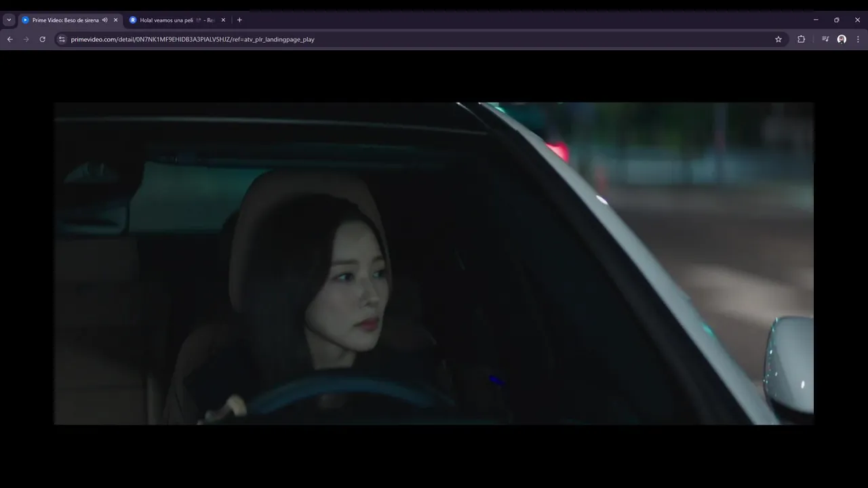Open the browser extensions menu
Image resolution: width=868 pixels, height=488 pixels.
click(801, 39)
